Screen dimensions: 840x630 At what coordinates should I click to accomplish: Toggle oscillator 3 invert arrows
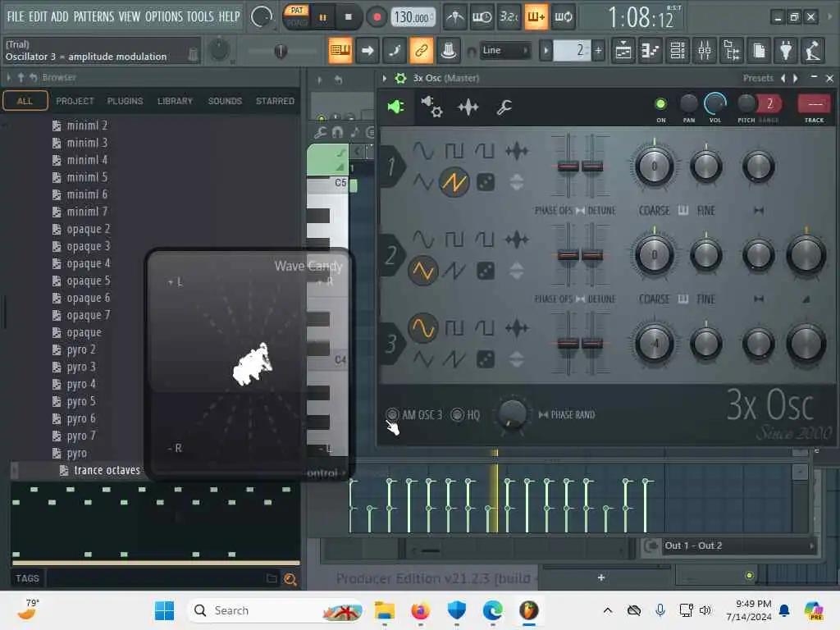click(x=517, y=359)
